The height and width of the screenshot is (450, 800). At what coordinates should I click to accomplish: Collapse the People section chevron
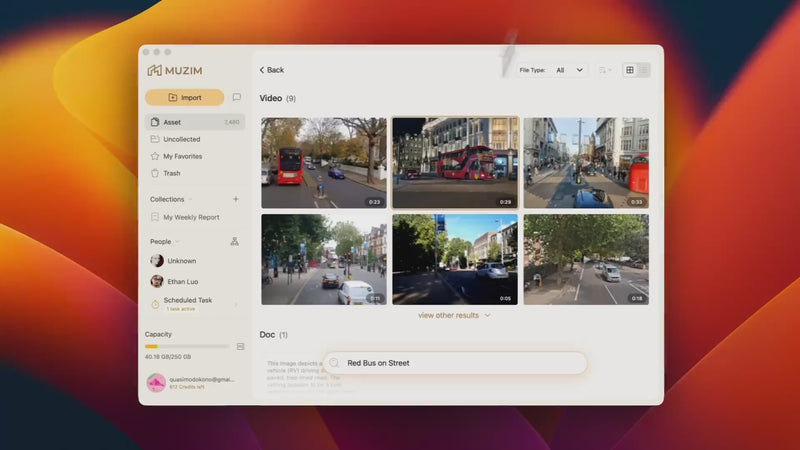click(x=177, y=242)
